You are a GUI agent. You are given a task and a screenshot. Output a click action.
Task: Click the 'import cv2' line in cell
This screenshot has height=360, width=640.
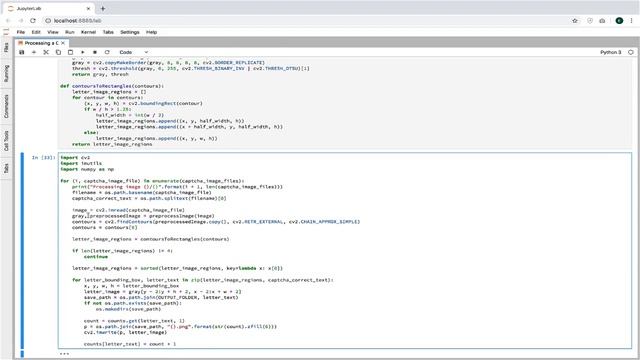(x=75, y=158)
